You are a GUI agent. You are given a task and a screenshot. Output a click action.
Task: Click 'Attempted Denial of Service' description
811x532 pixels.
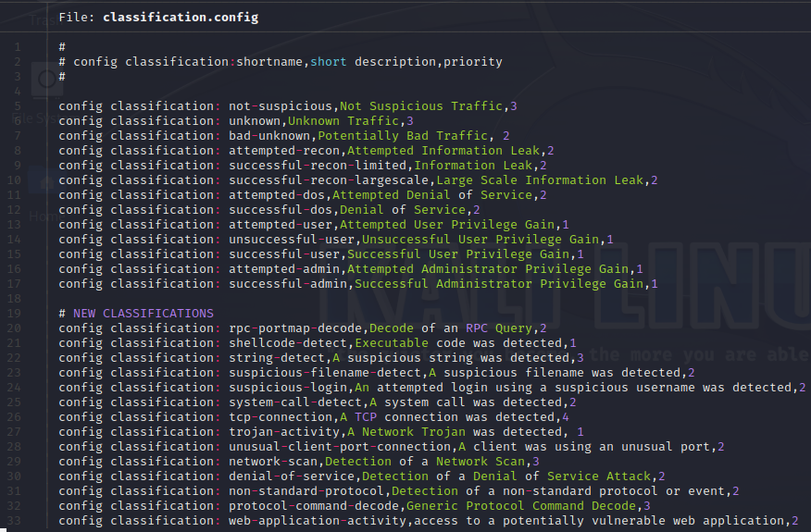pos(431,195)
